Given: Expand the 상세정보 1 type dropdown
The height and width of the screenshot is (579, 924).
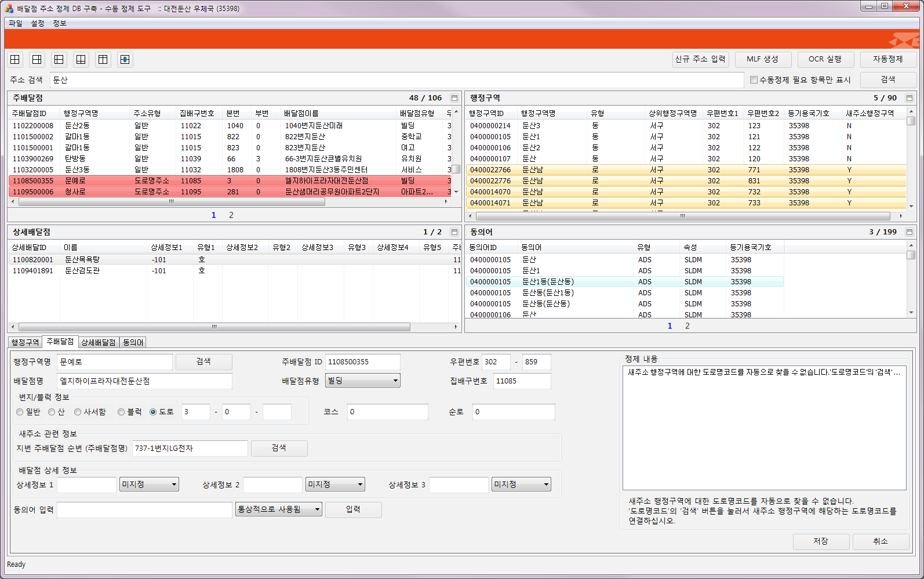Looking at the screenshot, I should (x=150, y=484).
